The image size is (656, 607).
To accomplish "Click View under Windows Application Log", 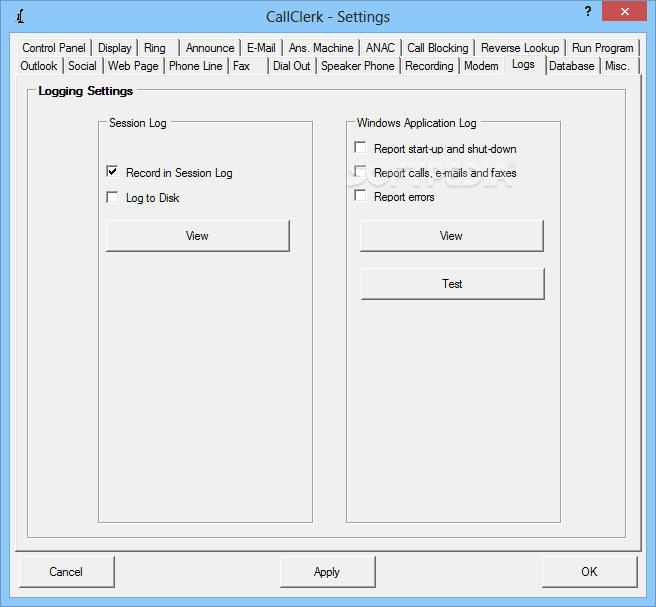I will [x=451, y=236].
